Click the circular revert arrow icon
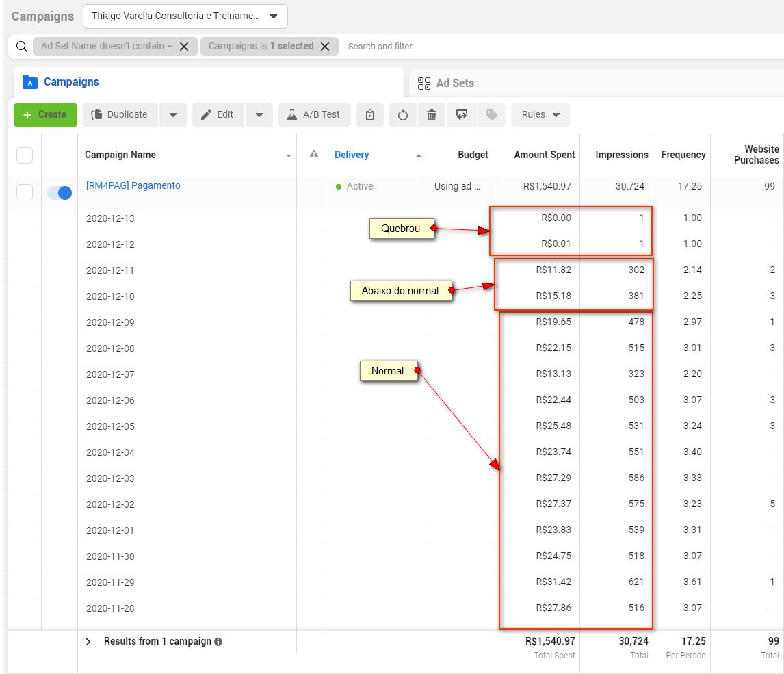The height and width of the screenshot is (674, 784). (x=403, y=115)
